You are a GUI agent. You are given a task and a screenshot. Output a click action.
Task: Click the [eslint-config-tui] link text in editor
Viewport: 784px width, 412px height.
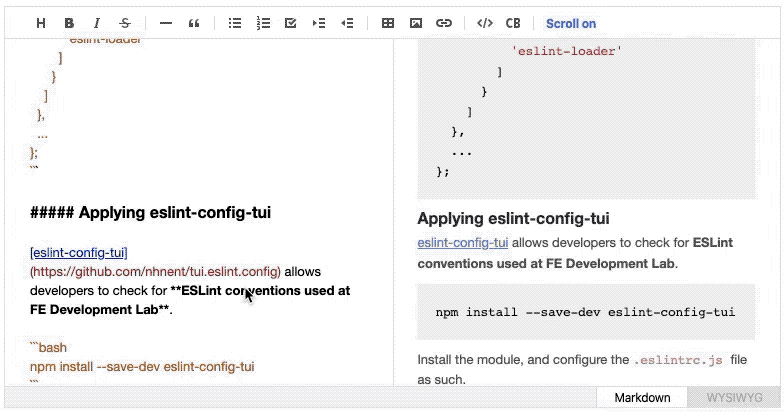[x=79, y=252]
